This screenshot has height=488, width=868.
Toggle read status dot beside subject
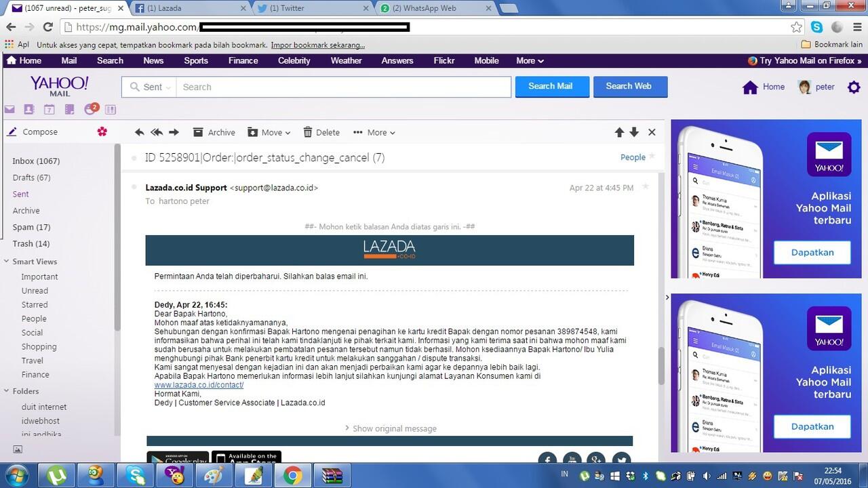click(134, 158)
